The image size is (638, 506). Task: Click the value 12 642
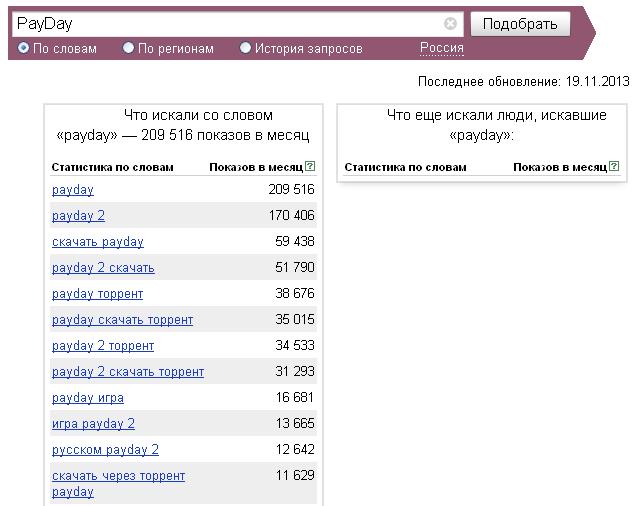point(295,450)
